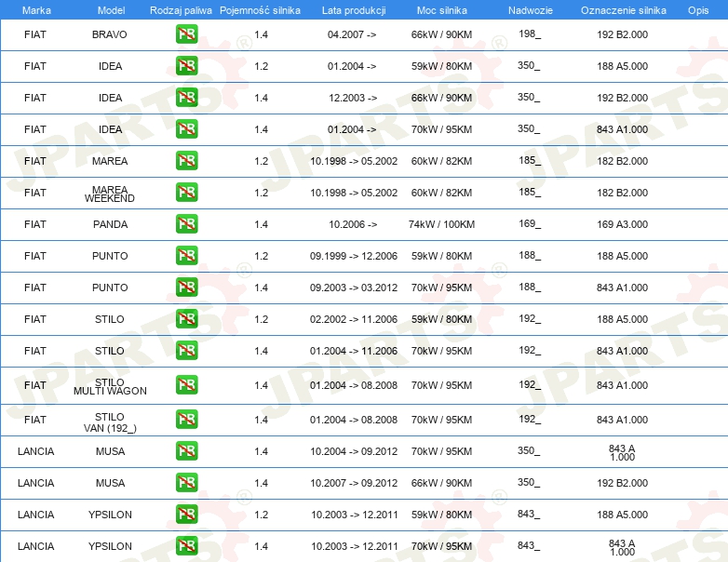The height and width of the screenshot is (562, 728).
Task: Select the PANDA model cell
Action: click(x=110, y=224)
